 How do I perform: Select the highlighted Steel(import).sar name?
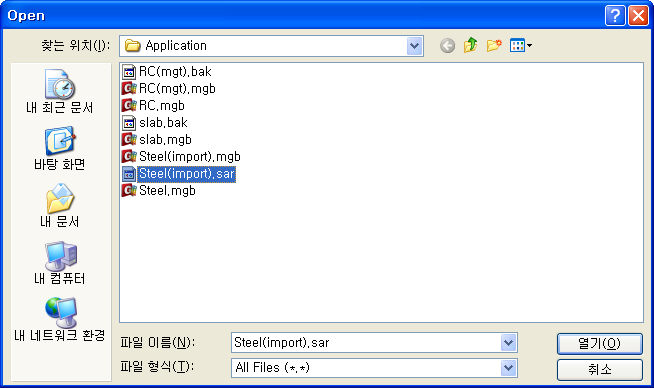point(186,174)
